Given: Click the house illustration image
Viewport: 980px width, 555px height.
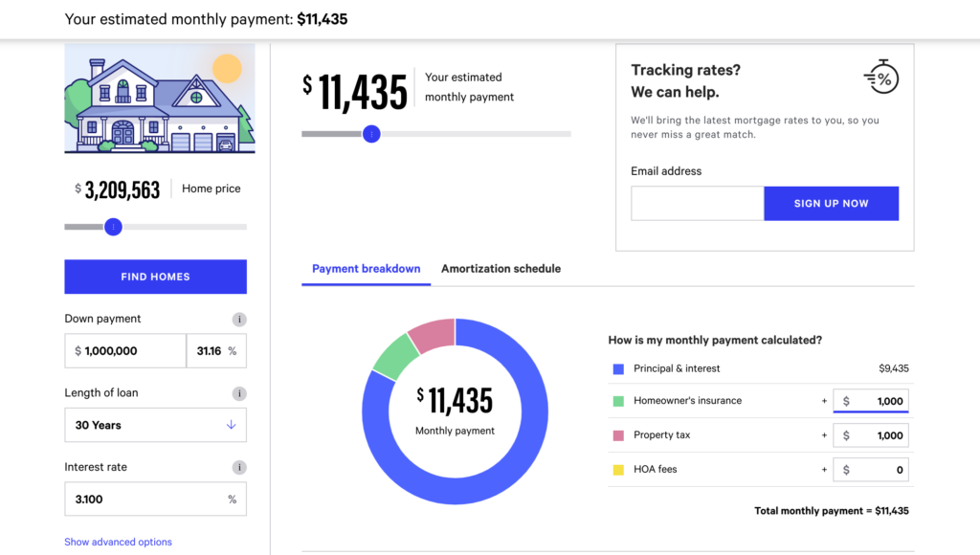Looking at the screenshot, I should click(x=160, y=99).
